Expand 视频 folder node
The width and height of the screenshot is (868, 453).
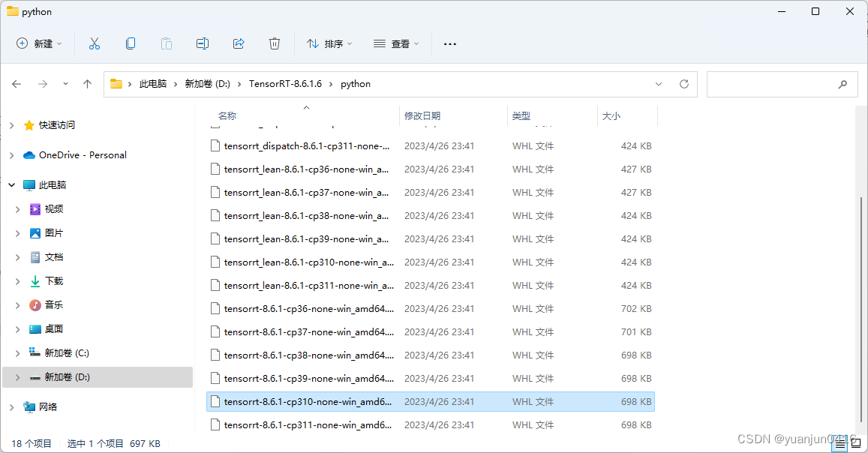click(18, 209)
